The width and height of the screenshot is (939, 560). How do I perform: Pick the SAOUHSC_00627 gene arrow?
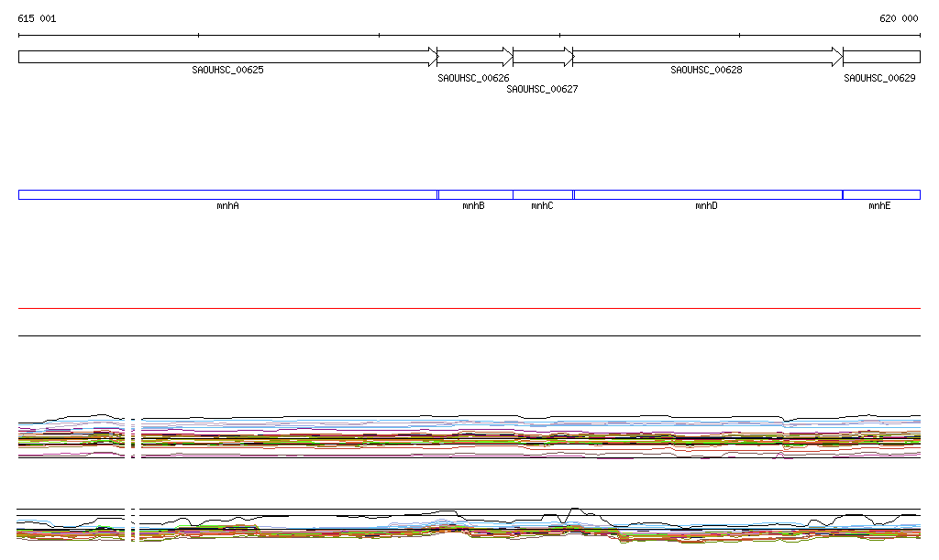[x=541, y=57]
